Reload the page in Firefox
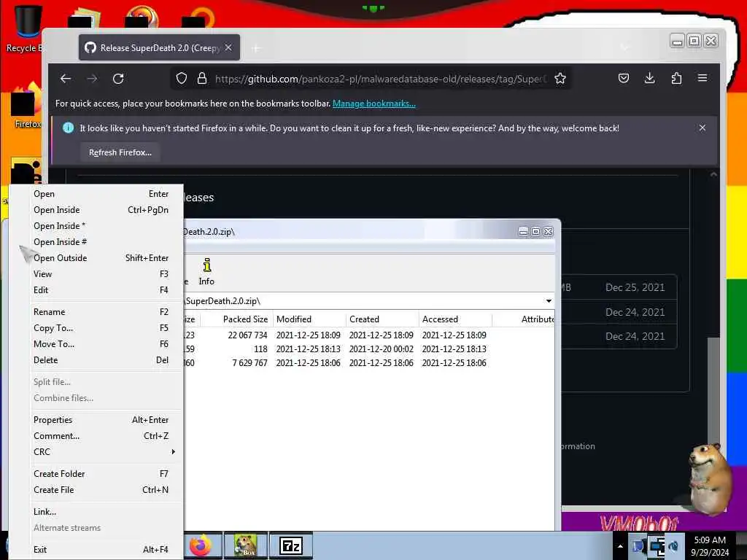Image resolution: width=747 pixels, height=560 pixels. pyautogui.click(x=118, y=79)
